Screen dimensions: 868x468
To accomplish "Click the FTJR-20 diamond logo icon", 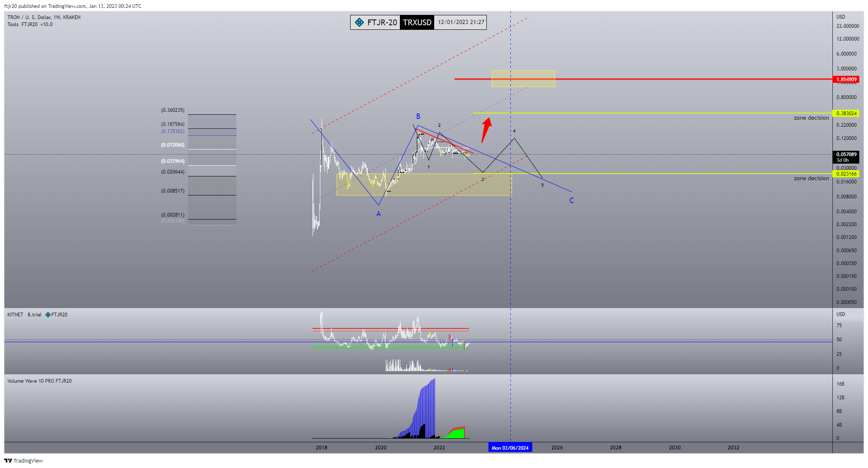I will point(359,22).
